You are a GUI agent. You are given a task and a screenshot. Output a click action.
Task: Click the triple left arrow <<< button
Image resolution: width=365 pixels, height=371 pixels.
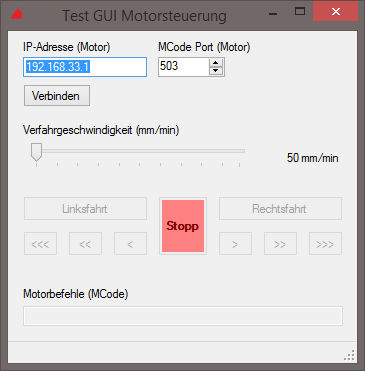coord(40,244)
